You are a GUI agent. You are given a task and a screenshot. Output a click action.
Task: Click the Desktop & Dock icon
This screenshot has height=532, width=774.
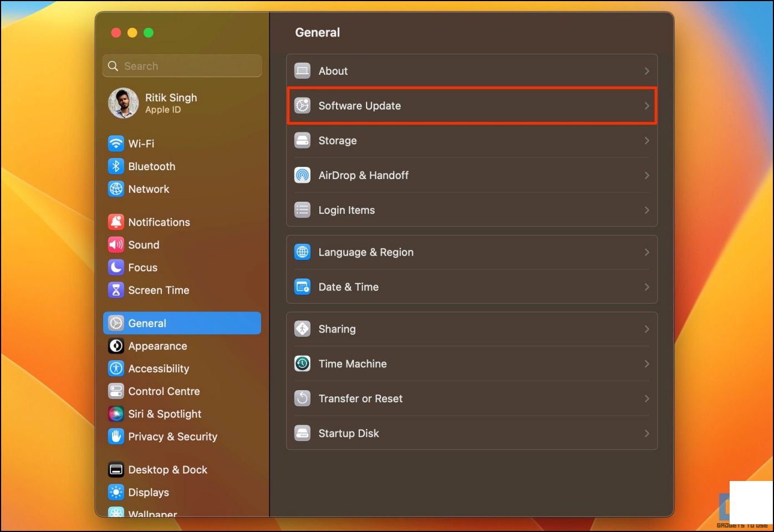tap(116, 470)
